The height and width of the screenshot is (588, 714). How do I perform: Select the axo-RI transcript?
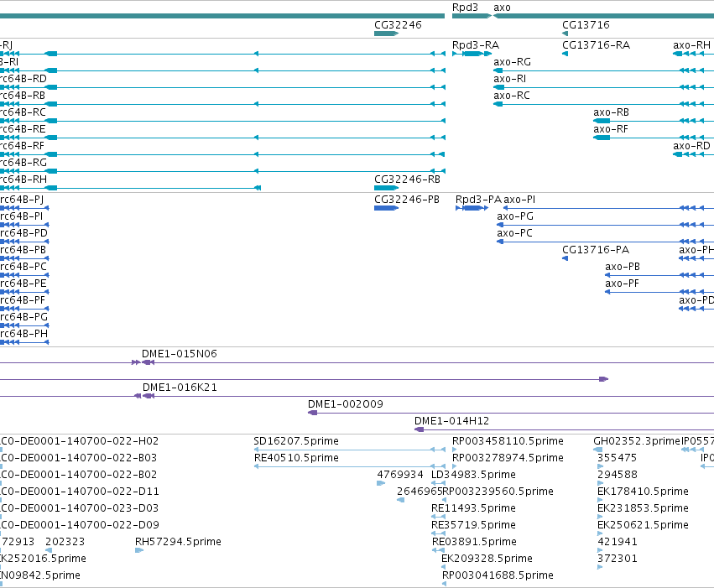509,79
